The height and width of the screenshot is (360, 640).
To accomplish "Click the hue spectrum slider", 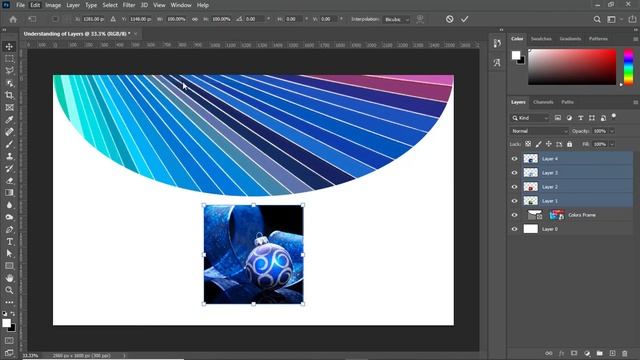I will [x=629, y=67].
